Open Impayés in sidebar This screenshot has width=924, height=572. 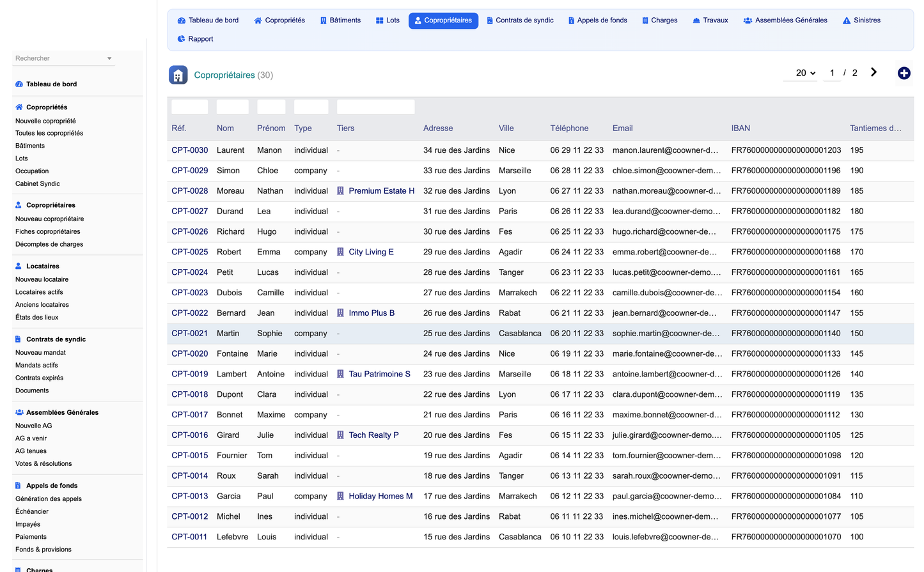coord(27,525)
